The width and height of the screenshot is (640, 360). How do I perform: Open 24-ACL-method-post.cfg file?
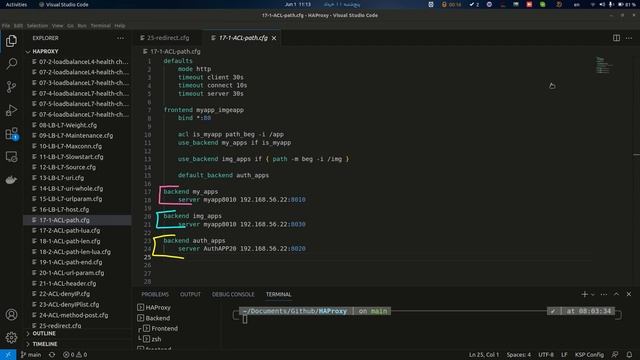pyautogui.click(x=73, y=315)
